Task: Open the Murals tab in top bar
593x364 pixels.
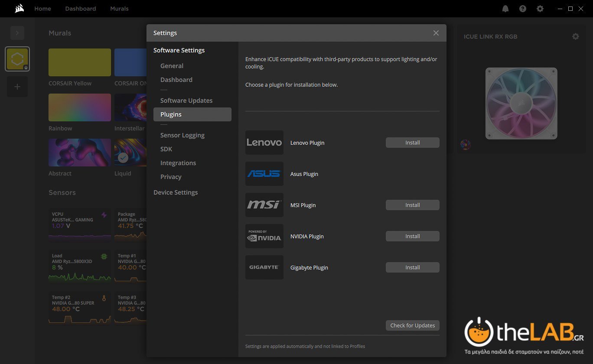Action: 119,9
